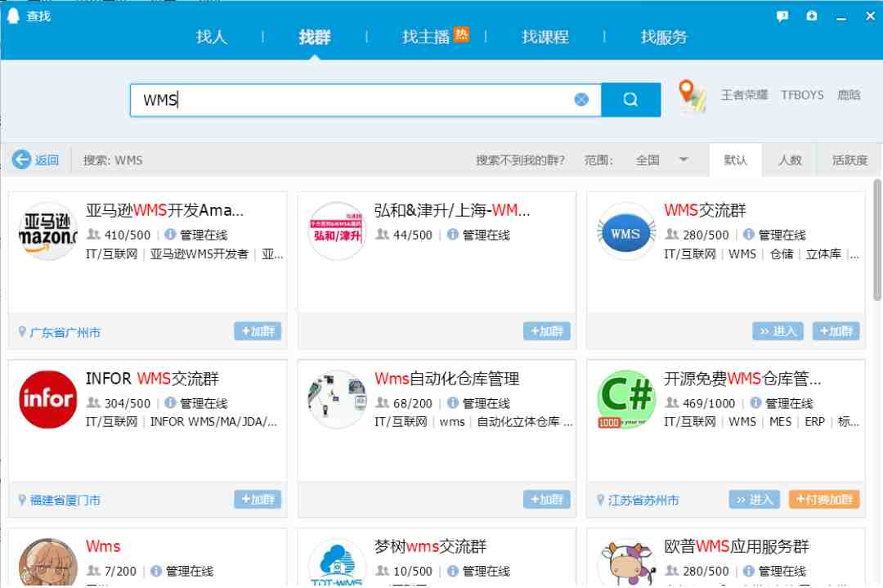This screenshot has width=883, height=588.
Task: Open the Wms自动化仓库管理 avatar
Action: 337,399
